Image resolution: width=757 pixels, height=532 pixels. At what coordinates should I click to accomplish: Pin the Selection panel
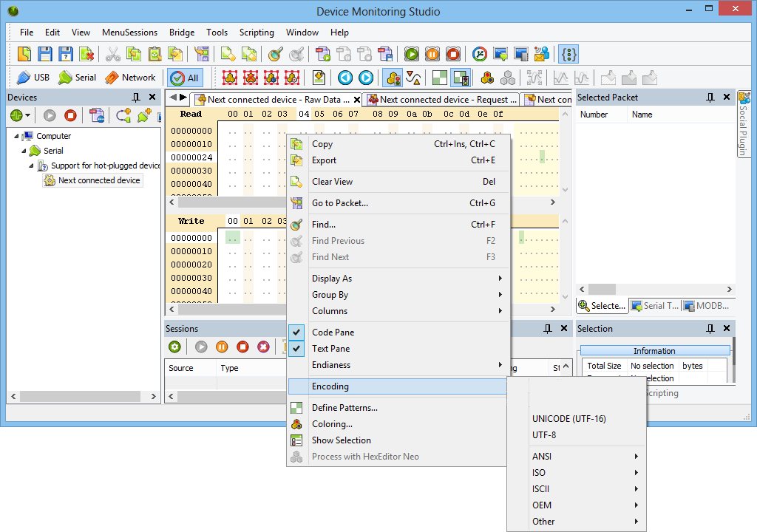coord(710,328)
